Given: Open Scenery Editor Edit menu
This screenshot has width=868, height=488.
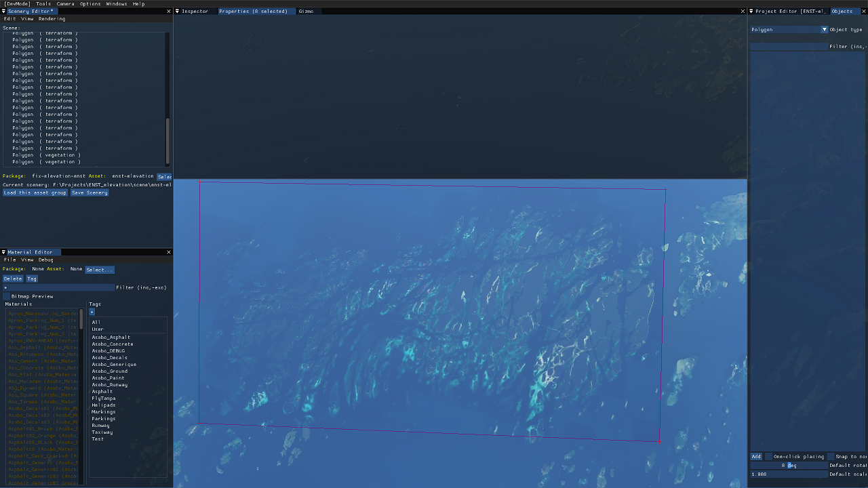Looking at the screenshot, I should [9, 19].
